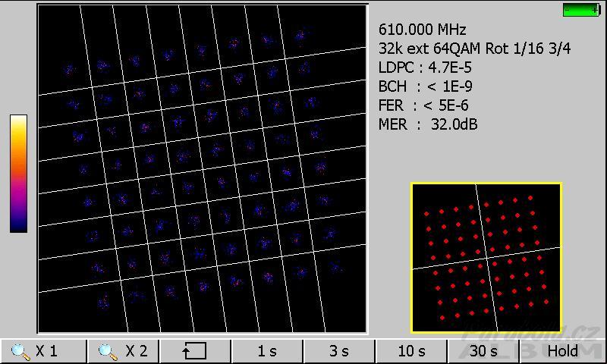Click the MER : 32.0dB reading
607x364 pixels.
click(428, 124)
